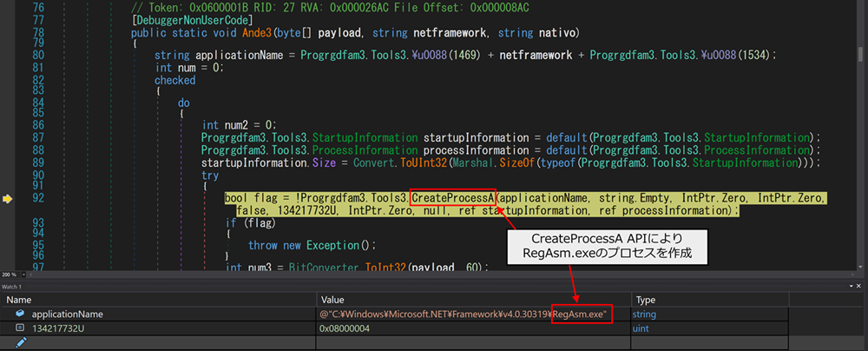The width and height of the screenshot is (868, 351).
Task: Click the 'do' keyword on line 84
Action: pos(184,103)
